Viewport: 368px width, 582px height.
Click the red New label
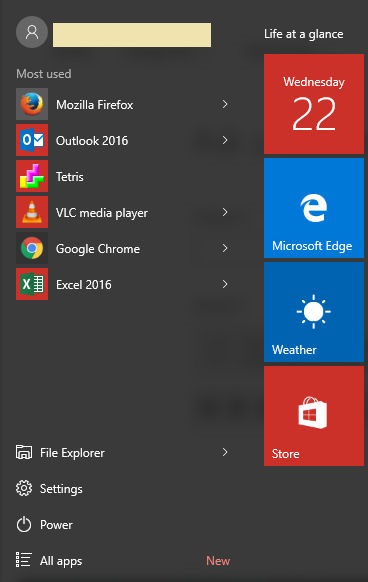point(218,560)
